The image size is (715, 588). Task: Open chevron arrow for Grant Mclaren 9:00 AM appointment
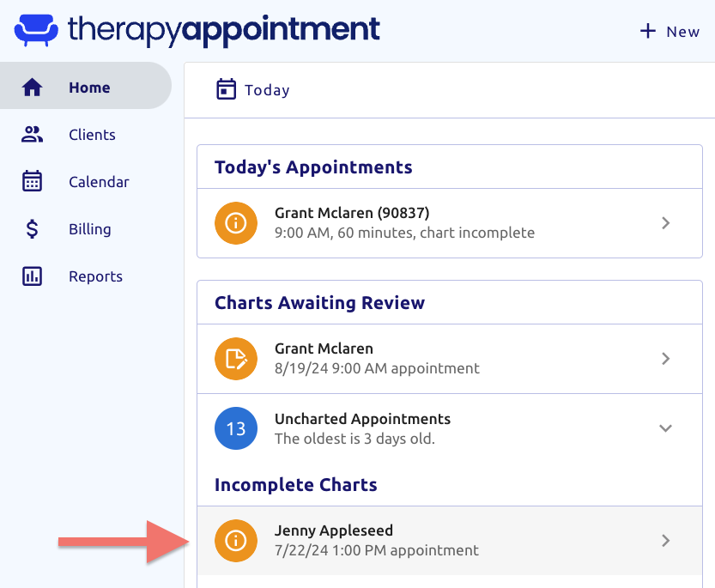coord(666,223)
